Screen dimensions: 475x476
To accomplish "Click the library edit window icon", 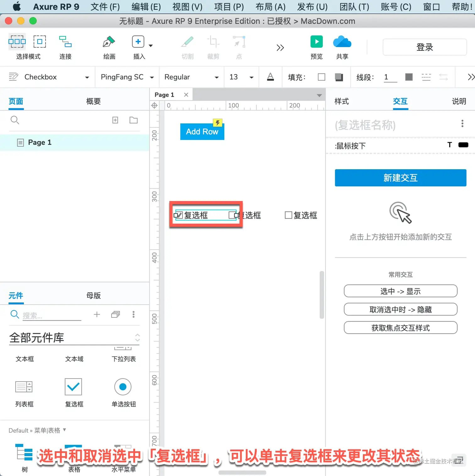I will click(x=116, y=314).
